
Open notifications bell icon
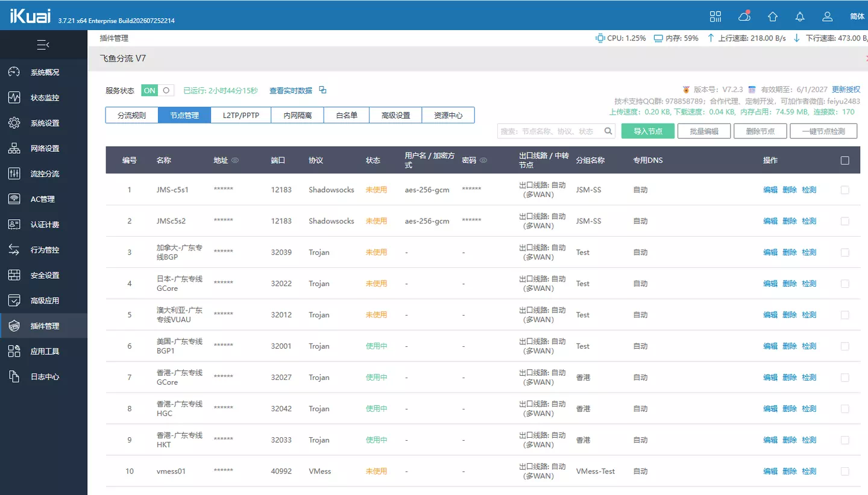pyautogui.click(x=800, y=16)
